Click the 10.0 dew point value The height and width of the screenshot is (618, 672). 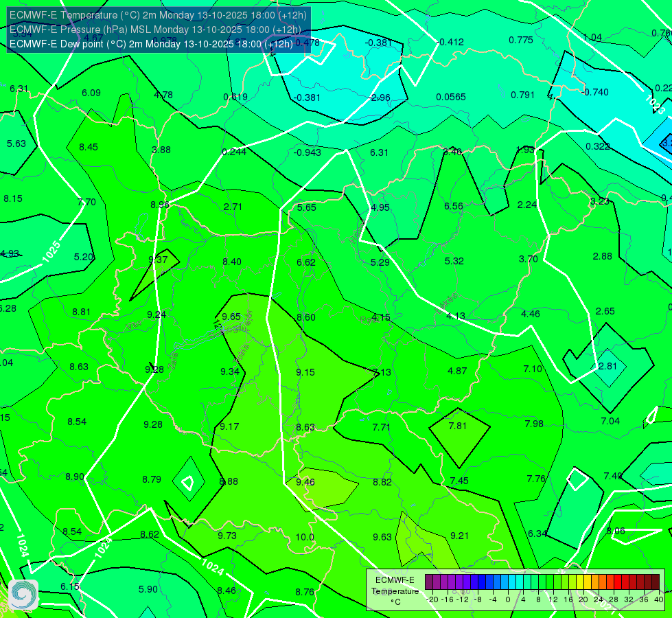[x=305, y=537]
